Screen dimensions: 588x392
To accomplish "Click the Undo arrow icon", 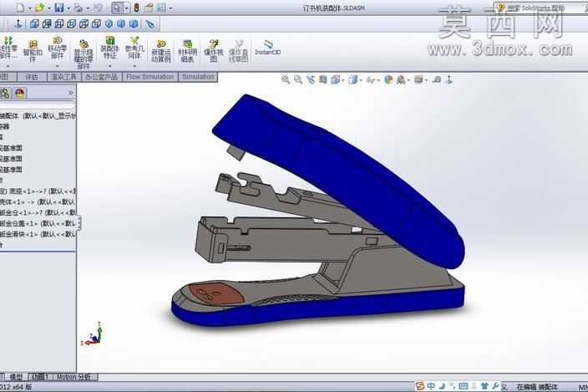I will (98, 8).
